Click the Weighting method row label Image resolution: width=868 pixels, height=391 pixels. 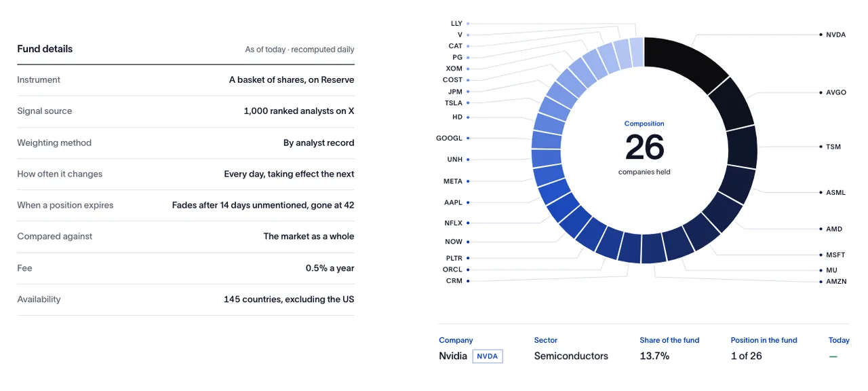[x=54, y=143]
